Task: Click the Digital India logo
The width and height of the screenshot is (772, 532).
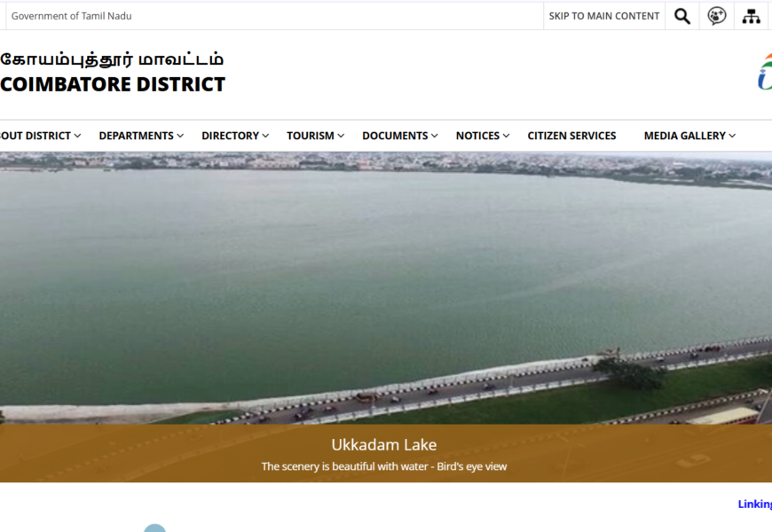Action: [x=765, y=71]
